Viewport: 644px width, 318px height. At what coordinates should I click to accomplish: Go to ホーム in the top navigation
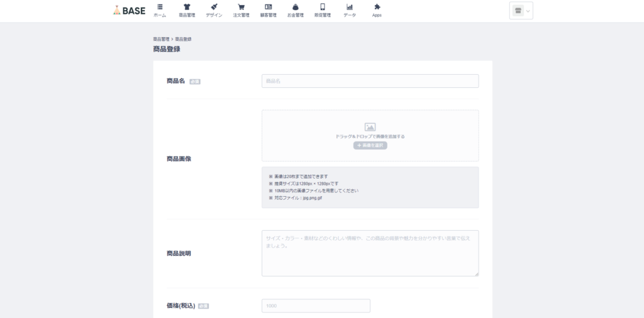160,10
